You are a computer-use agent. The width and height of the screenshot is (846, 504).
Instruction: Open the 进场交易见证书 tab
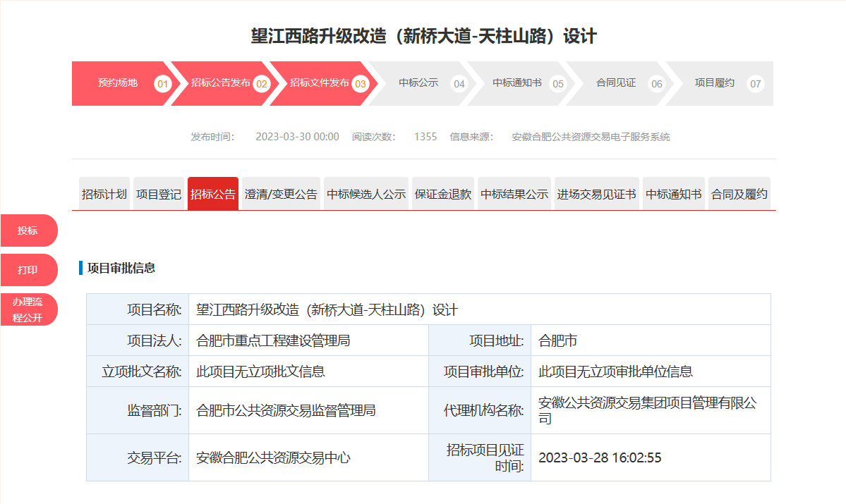[x=597, y=194]
